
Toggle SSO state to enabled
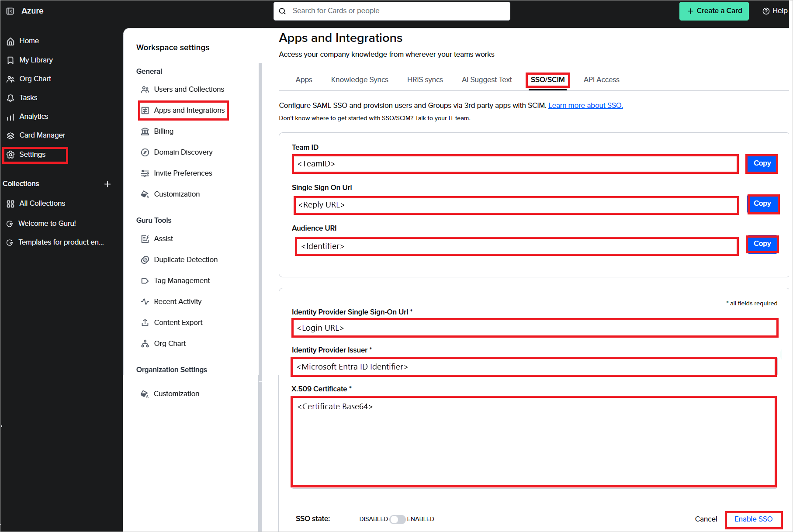coord(397,519)
